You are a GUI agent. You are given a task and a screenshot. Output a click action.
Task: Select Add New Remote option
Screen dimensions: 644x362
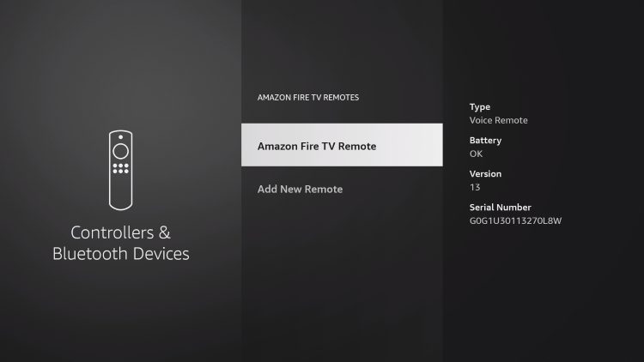point(301,190)
